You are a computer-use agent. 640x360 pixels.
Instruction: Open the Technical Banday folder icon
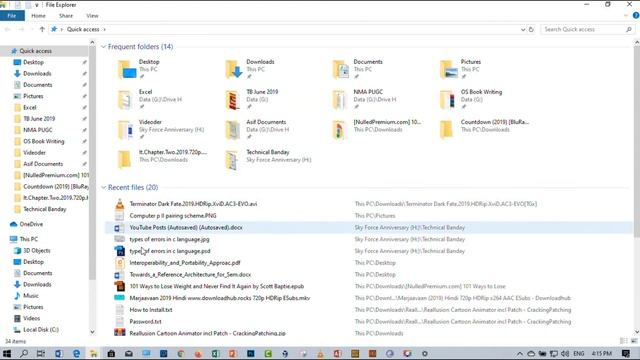(x=232, y=160)
